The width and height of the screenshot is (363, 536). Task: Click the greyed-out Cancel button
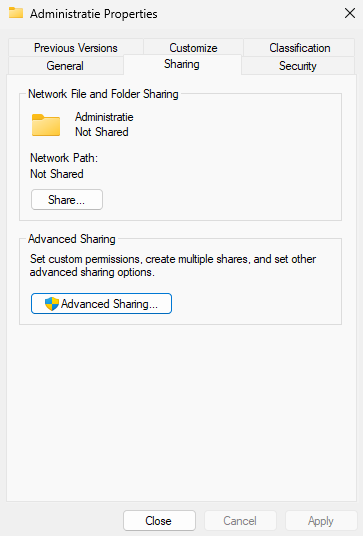click(x=240, y=521)
